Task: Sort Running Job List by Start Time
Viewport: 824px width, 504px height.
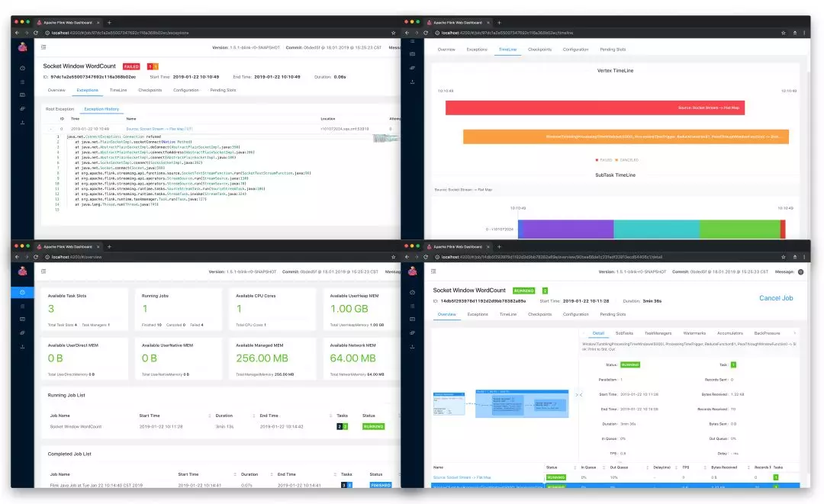Action: point(150,416)
